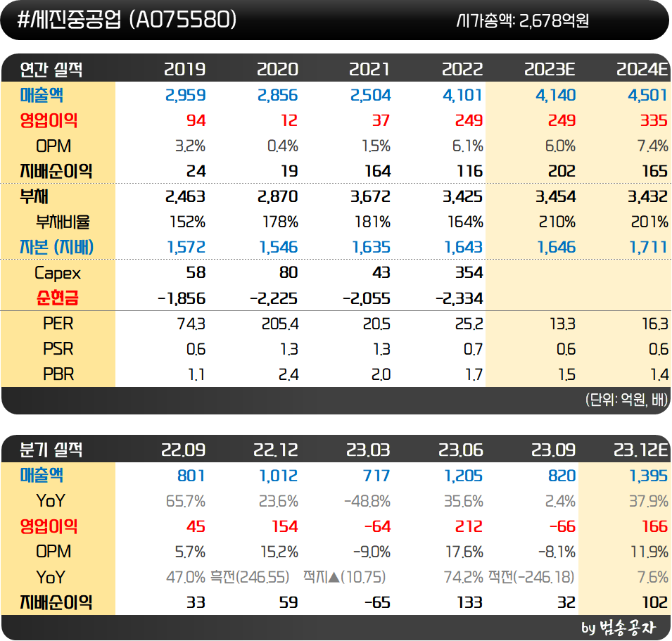Click the PER row label
The image size is (672, 641).
coord(58,324)
